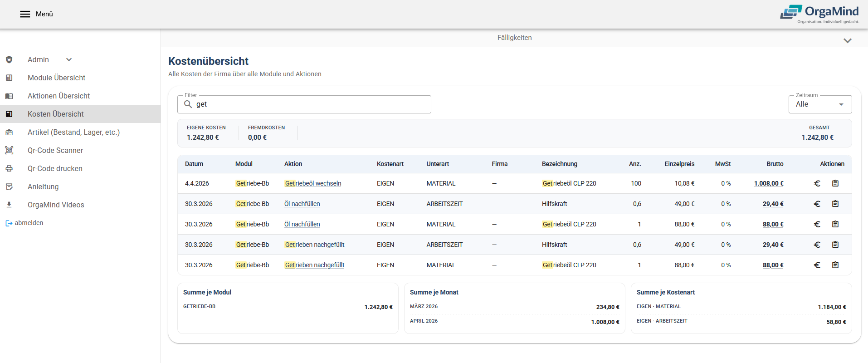
Task: Click the Qr-Code Scanner sidebar icon
Action: [x=9, y=150]
